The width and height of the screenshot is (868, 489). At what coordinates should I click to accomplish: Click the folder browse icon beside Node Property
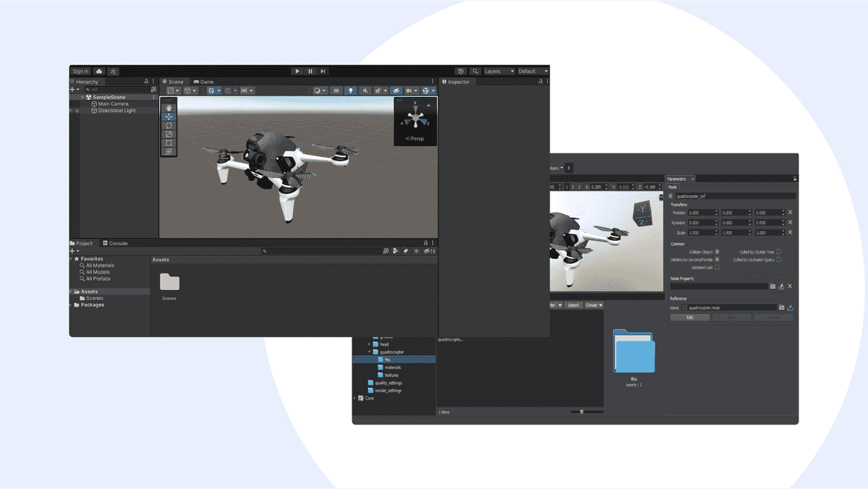(773, 286)
